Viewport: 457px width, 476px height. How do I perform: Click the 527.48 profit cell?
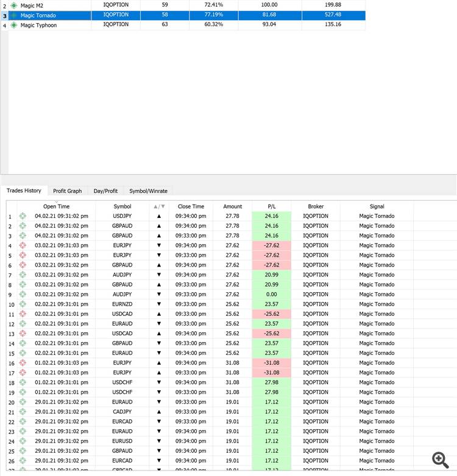coord(333,15)
